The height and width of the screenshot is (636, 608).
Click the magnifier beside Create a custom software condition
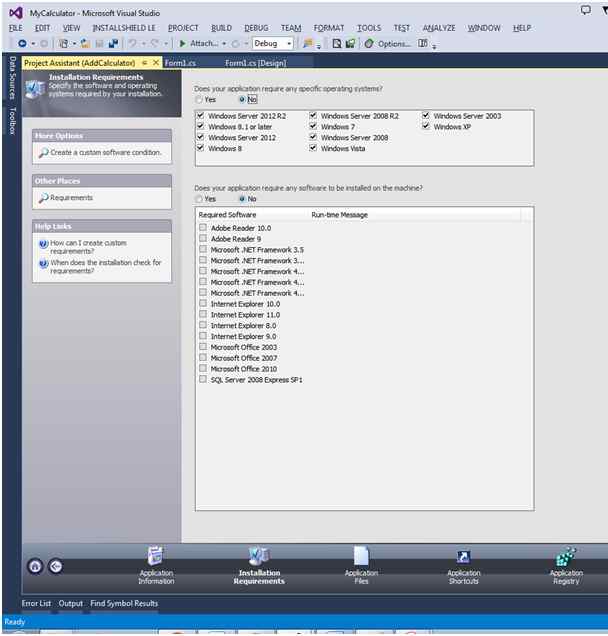point(43,153)
